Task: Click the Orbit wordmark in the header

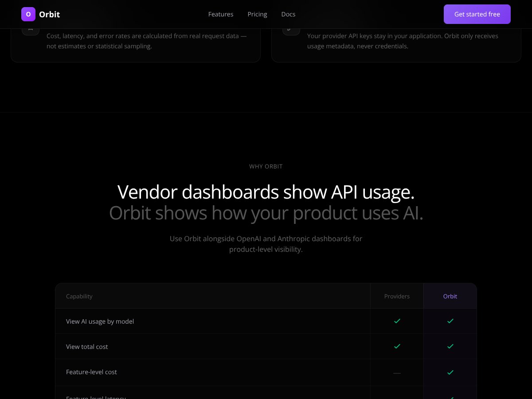Action: tap(49, 14)
